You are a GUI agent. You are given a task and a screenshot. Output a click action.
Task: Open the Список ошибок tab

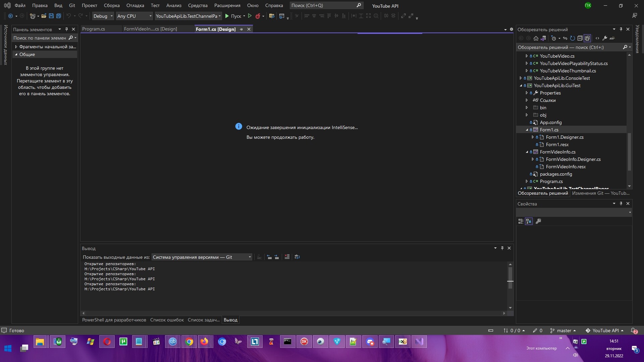coord(167,320)
